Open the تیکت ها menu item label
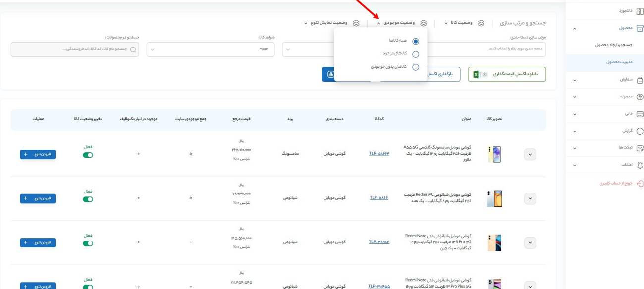 (625, 147)
